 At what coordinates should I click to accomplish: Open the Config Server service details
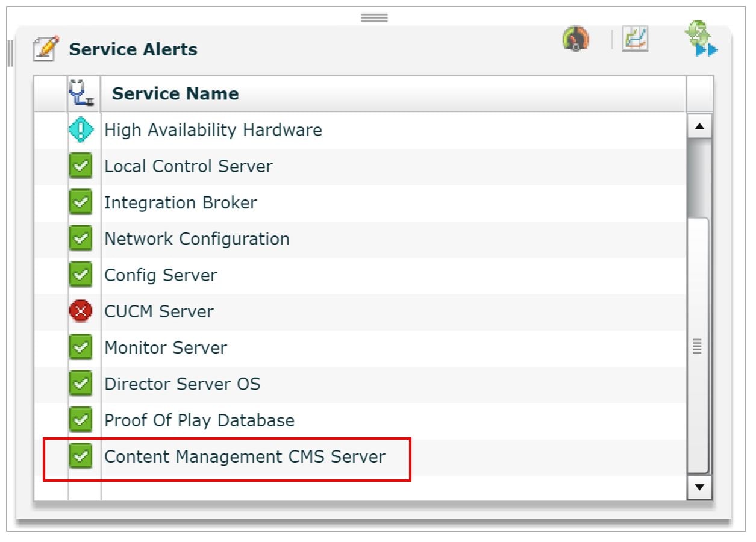160,275
